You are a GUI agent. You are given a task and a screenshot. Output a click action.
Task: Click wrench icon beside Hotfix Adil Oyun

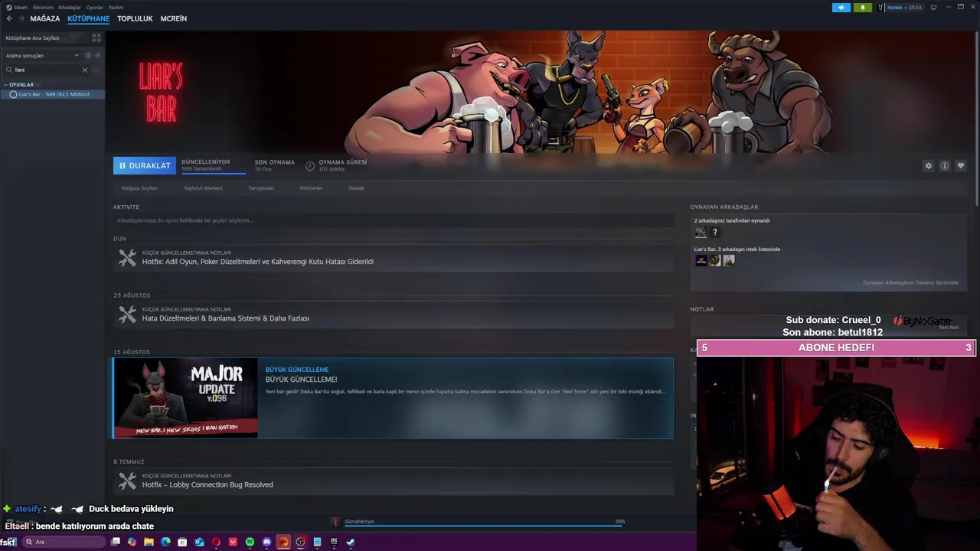127,258
